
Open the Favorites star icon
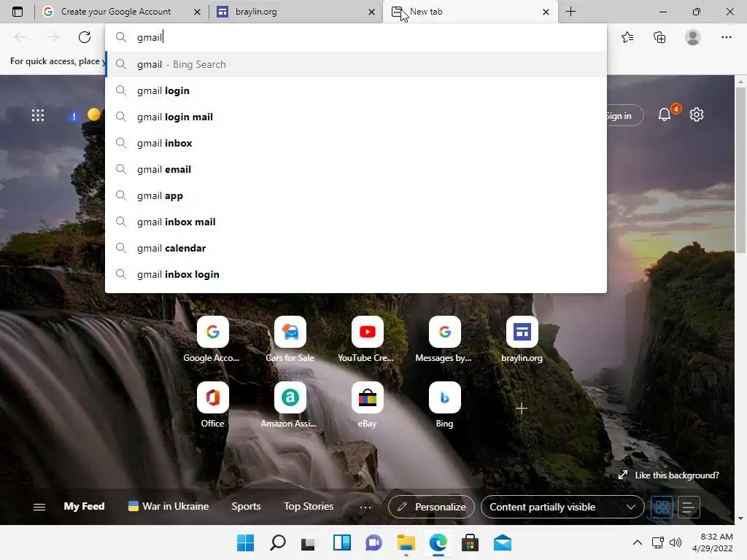[x=627, y=37]
